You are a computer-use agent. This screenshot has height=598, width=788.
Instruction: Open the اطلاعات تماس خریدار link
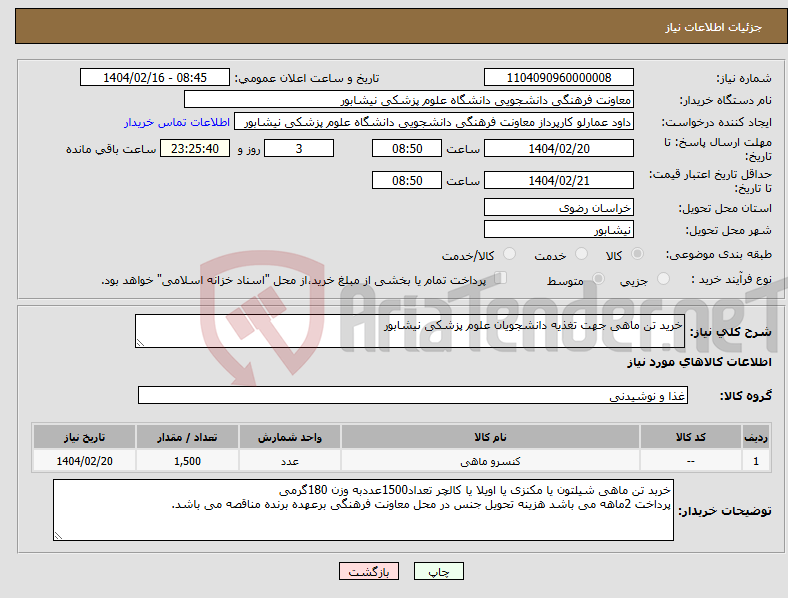(177, 122)
